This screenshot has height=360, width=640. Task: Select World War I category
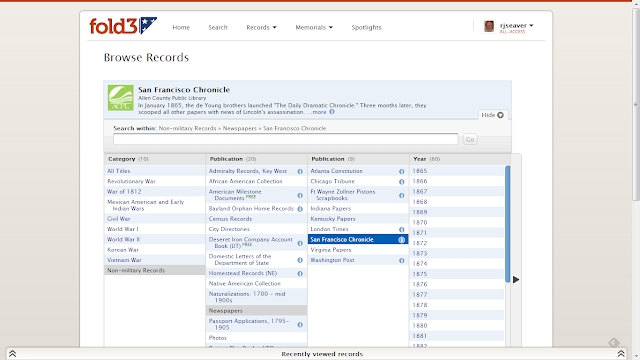155,229
